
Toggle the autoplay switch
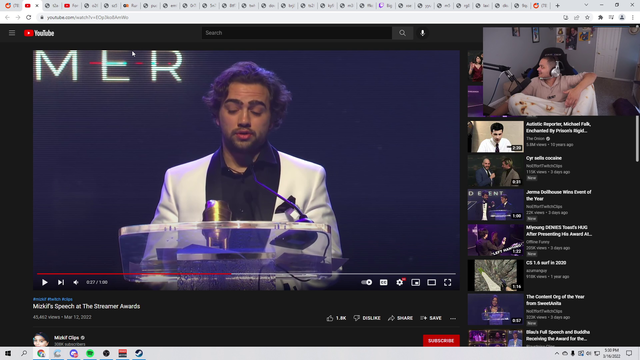pos(367,282)
